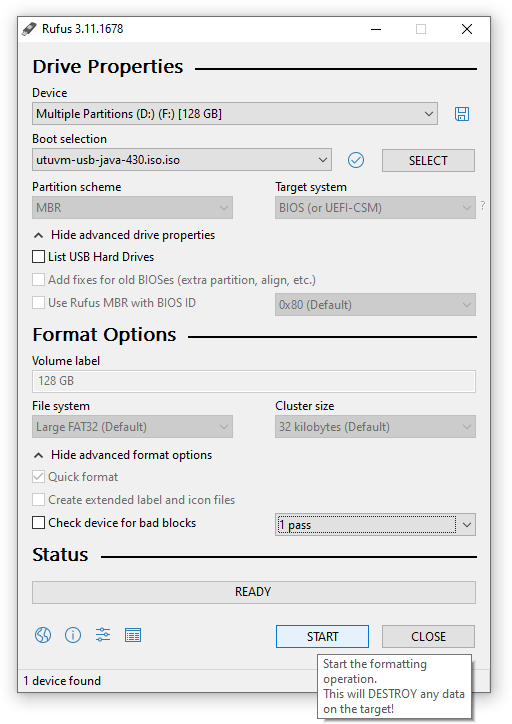Open the Device dropdown list

(x=235, y=114)
